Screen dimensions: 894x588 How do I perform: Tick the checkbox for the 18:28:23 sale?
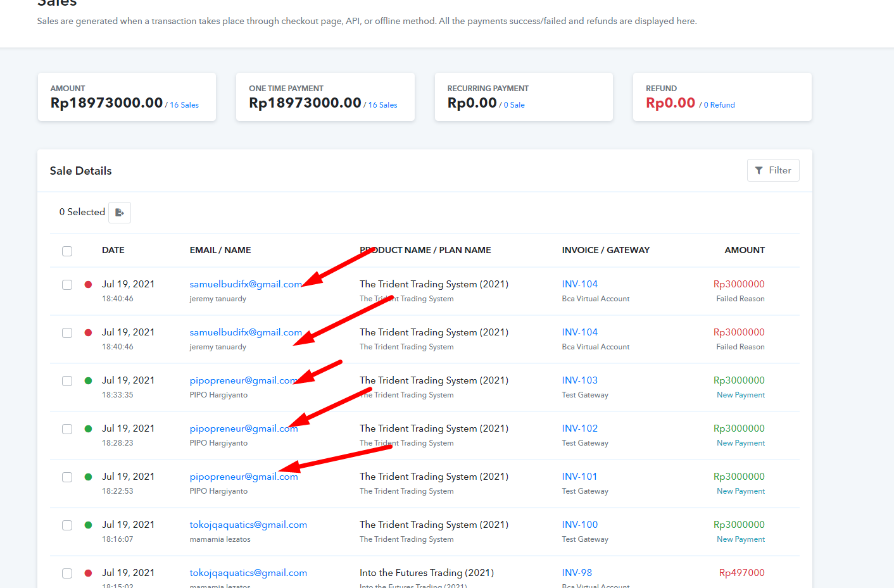click(x=67, y=429)
